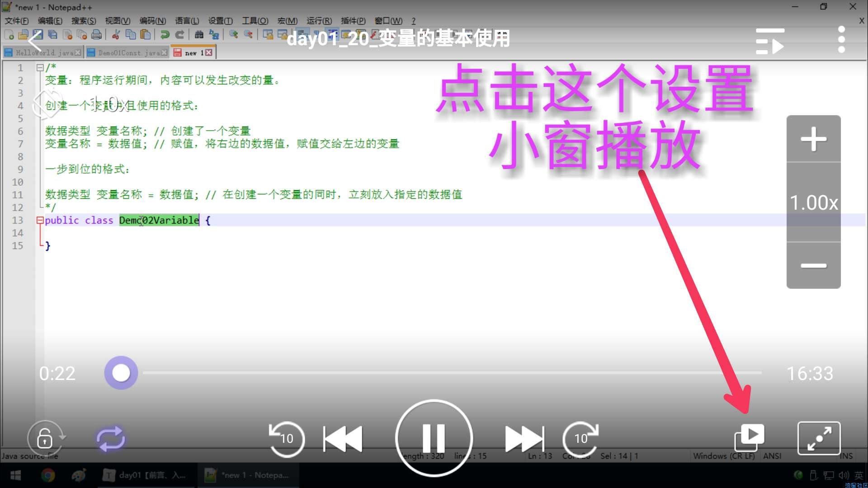Image resolution: width=868 pixels, height=488 pixels.
Task: Open the 窗口(W) menu
Action: coord(388,21)
